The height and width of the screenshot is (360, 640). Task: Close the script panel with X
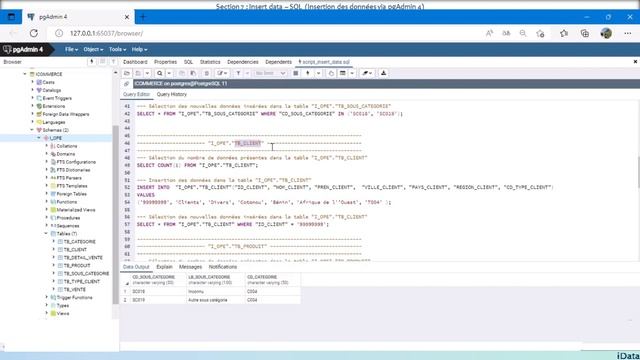click(635, 62)
